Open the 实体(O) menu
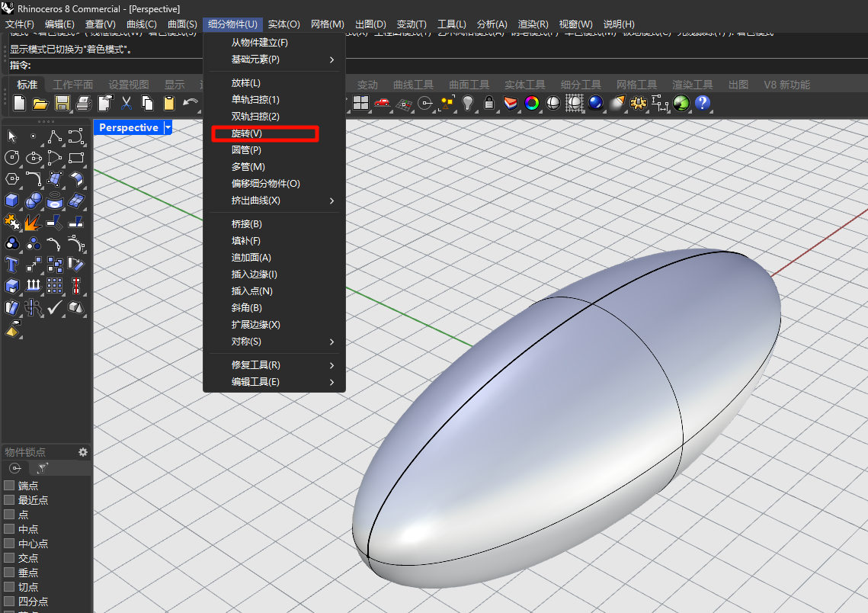Screen dimensions: 868x613 pyautogui.click(x=283, y=24)
